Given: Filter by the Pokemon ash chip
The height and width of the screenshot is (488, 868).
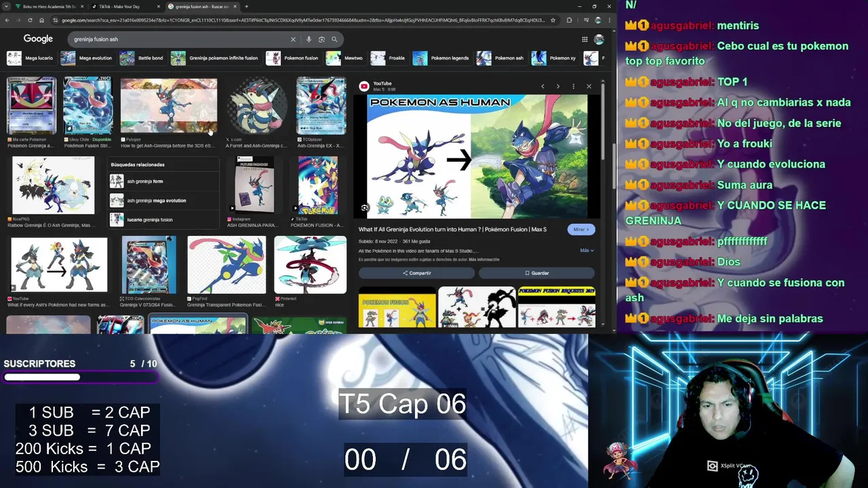Looking at the screenshot, I should [x=500, y=58].
